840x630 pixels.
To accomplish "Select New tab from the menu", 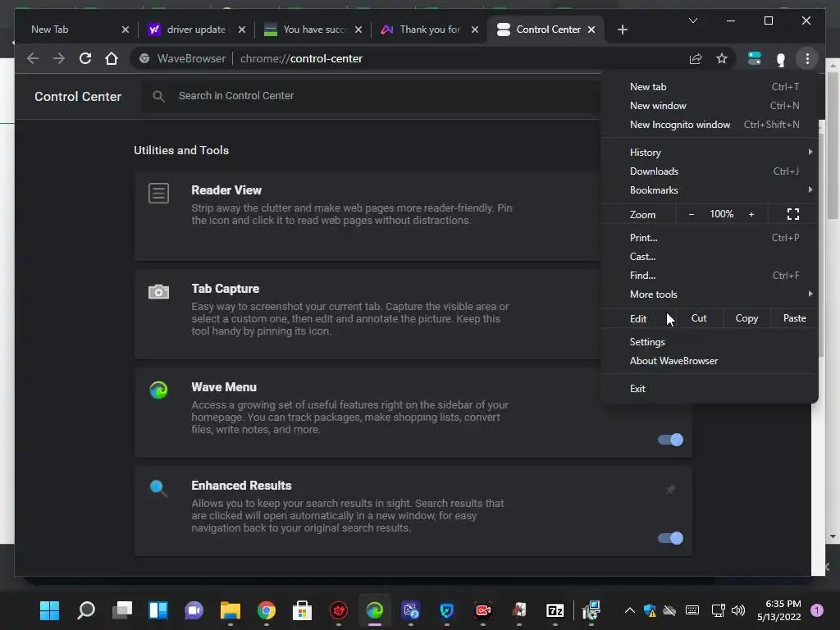I will tap(710, 87).
